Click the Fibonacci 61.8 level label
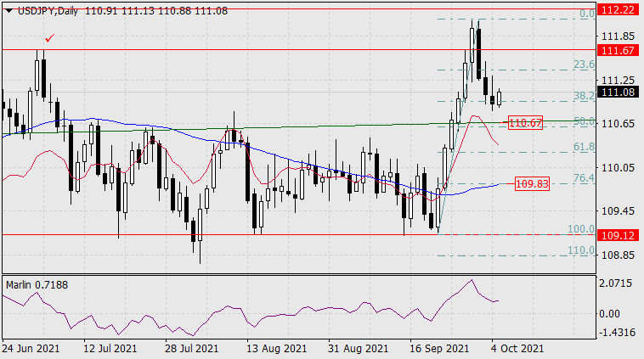This screenshot has width=644, height=359. (584, 147)
